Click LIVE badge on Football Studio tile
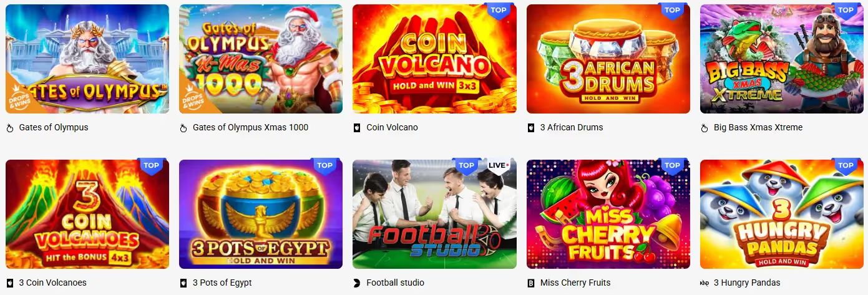 click(x=499, y=166)
